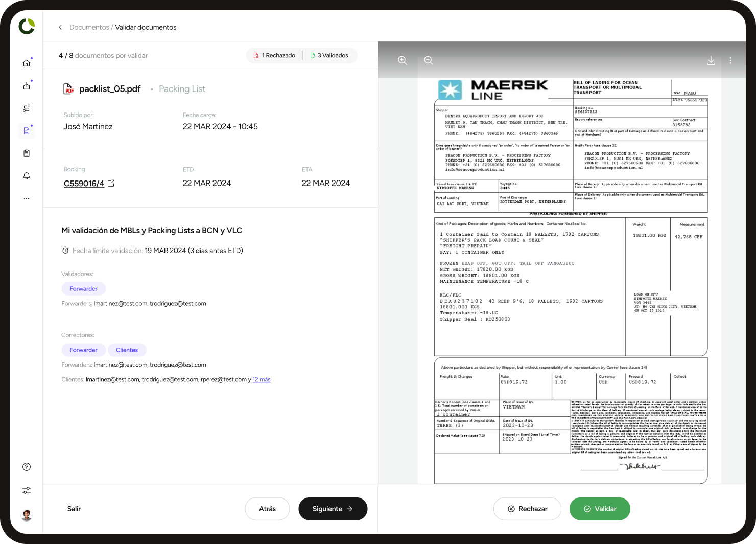
Task: Open booking C559016/4 link
Action: pos(84,183)
